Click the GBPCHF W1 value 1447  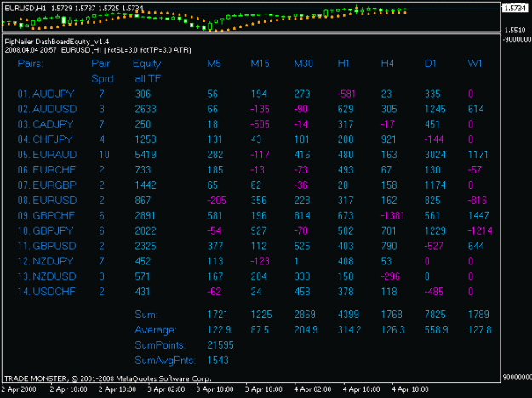(478, 216)
